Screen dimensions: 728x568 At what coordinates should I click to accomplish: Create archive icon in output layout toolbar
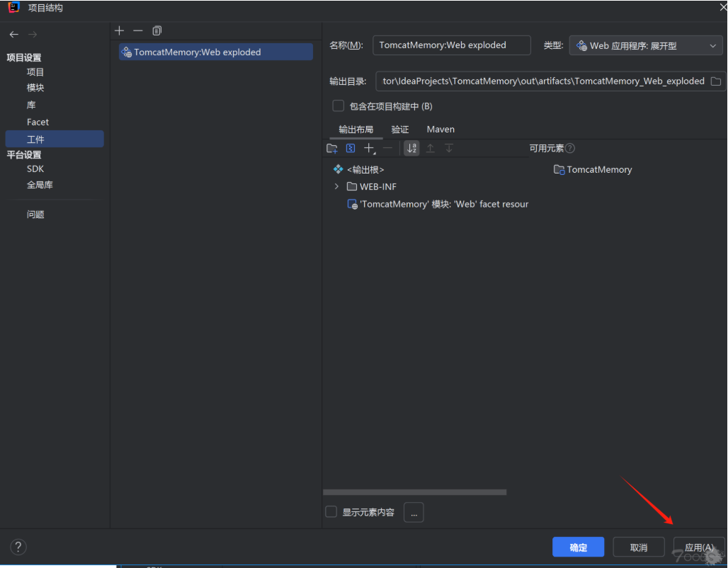click(x=351, y=148)
